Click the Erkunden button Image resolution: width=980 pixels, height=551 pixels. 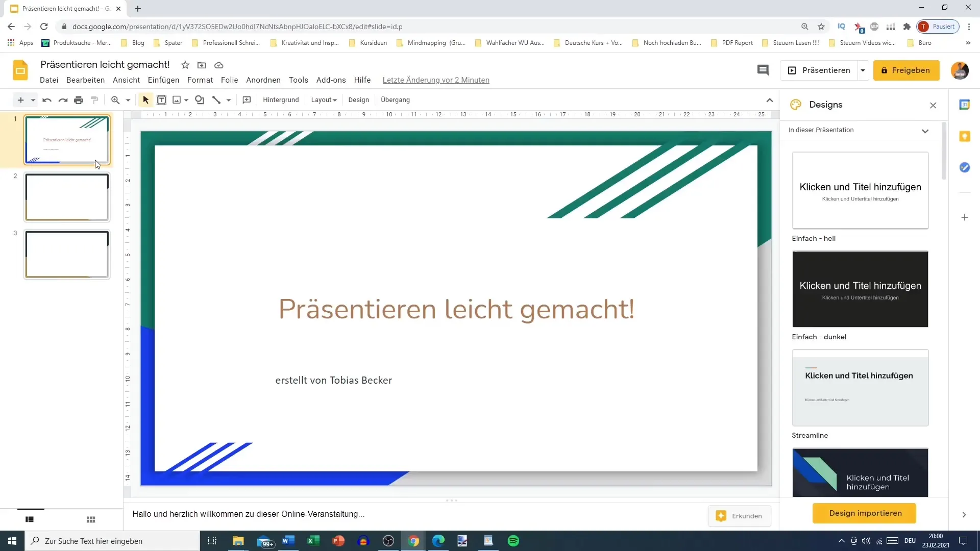point(739,516)
